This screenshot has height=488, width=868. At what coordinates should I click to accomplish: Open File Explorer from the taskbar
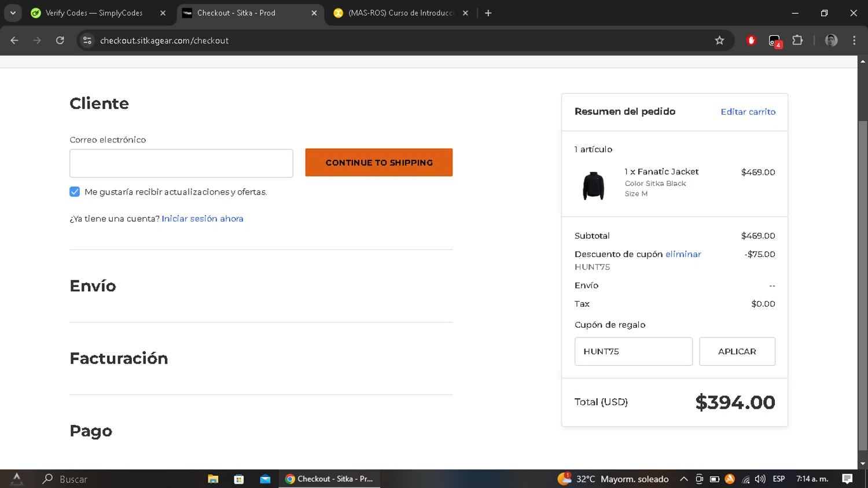213,479
